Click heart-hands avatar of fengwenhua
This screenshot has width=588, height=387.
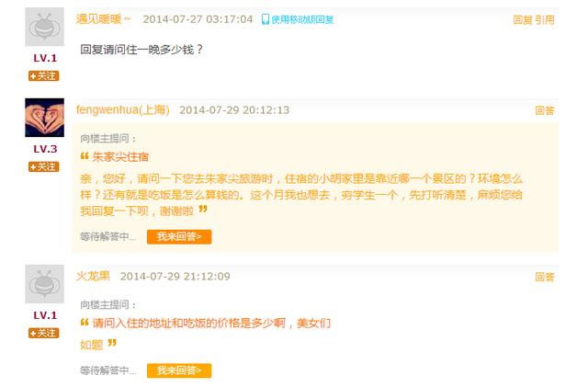pyautogui.click(x=45, y=118)
